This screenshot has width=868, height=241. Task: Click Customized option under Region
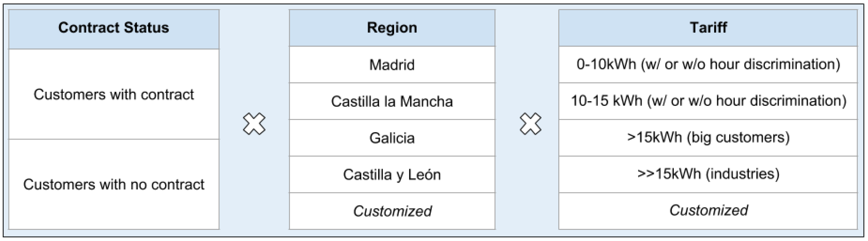pos(392,211)
